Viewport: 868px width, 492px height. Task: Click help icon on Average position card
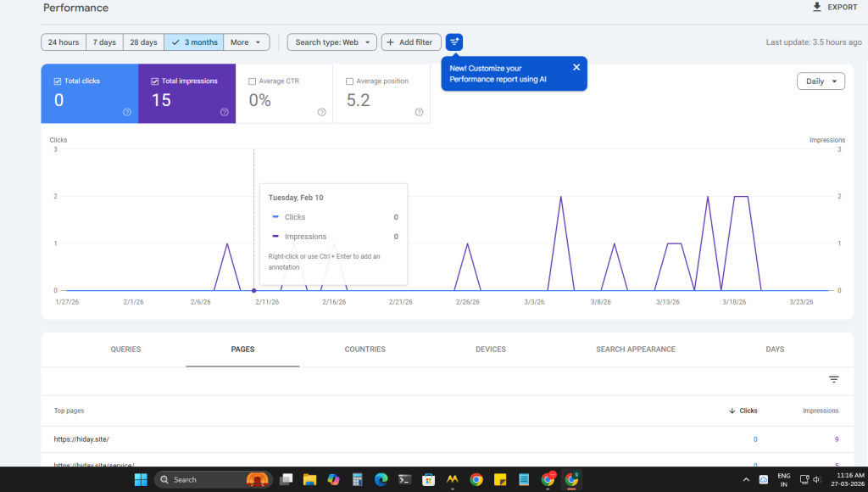pyautogui.click(x=419, y=112)
